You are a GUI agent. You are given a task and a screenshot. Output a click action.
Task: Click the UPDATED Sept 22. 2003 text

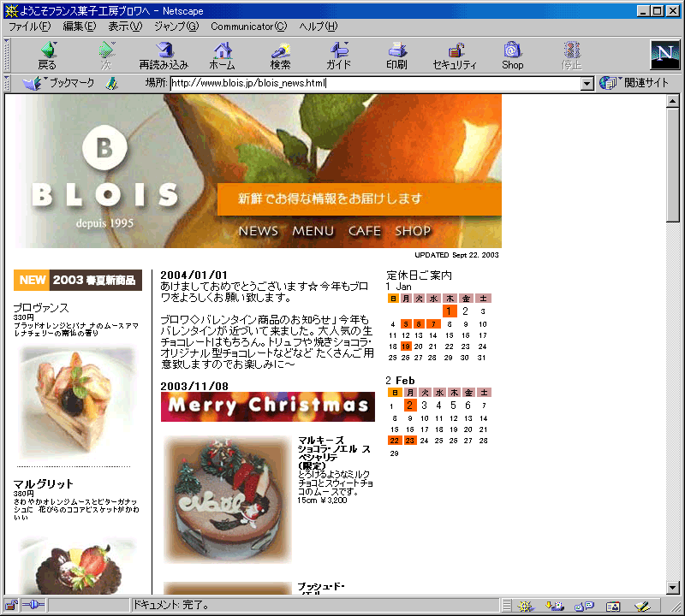tap(456, 255)
